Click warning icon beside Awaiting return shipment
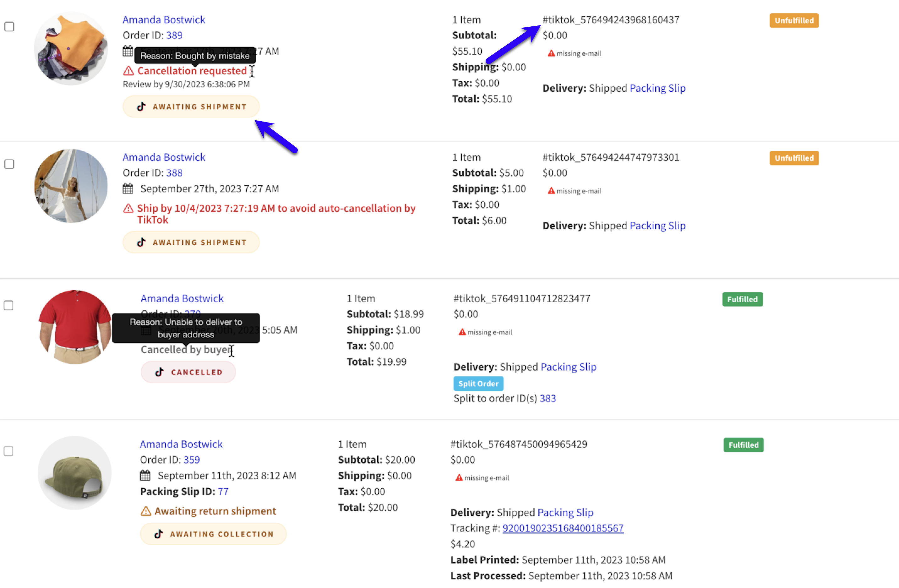Screen dimensions: 899x588 pyautogui.click(x=145, y=511)
